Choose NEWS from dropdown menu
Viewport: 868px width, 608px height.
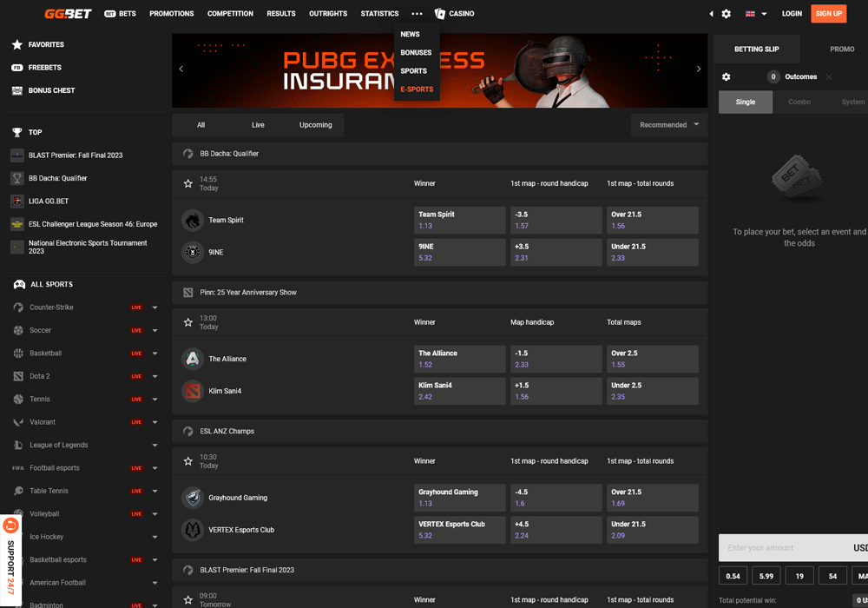point(411,35)
